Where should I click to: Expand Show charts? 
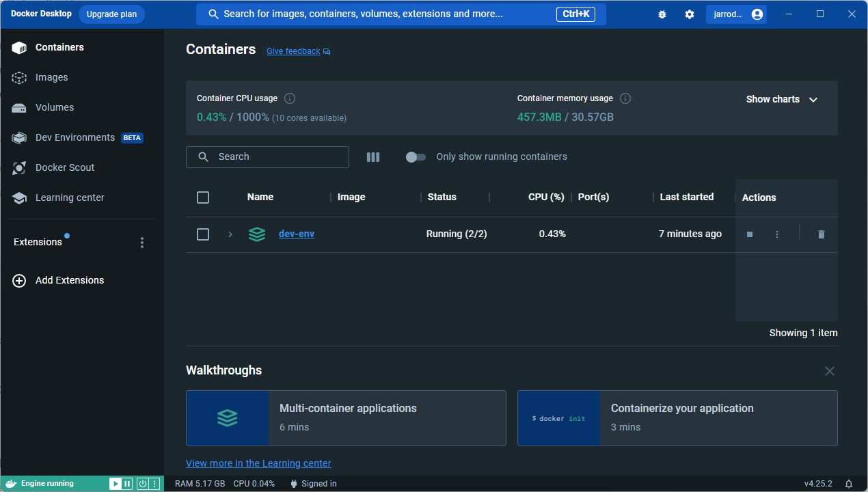click(782, 99)
